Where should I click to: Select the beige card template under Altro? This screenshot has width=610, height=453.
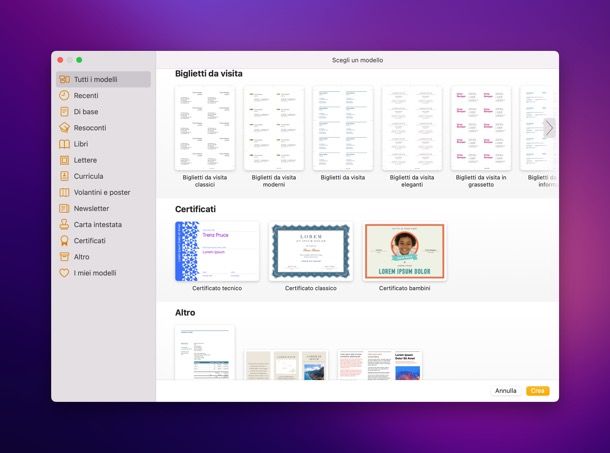[286, 365]
